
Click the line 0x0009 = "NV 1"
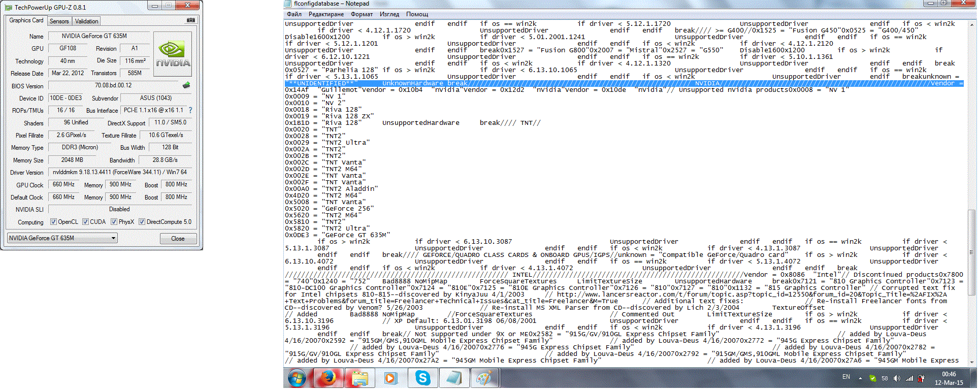[315, 96]
